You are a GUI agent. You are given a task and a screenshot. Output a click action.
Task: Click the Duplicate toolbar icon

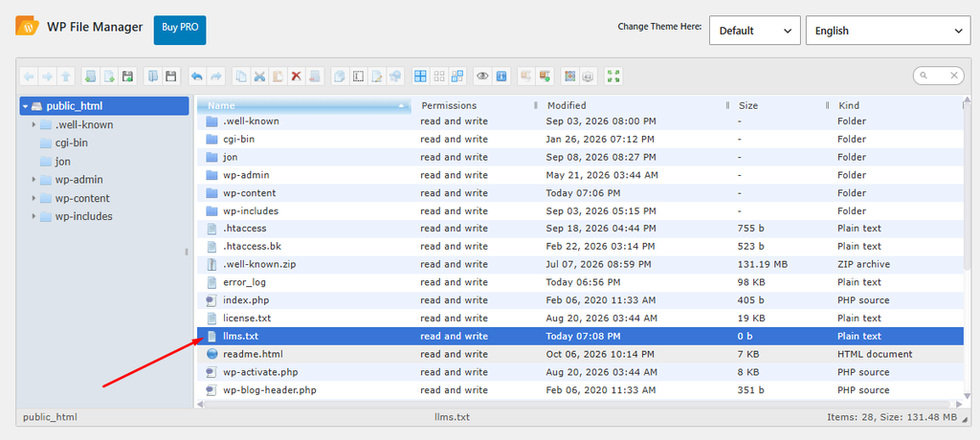[340, 77]
